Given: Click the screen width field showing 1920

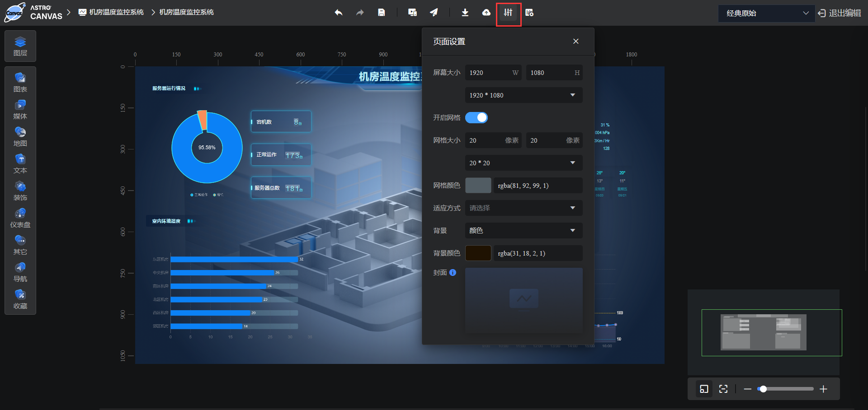Looking at the screenshot, I should click(493, 72).
